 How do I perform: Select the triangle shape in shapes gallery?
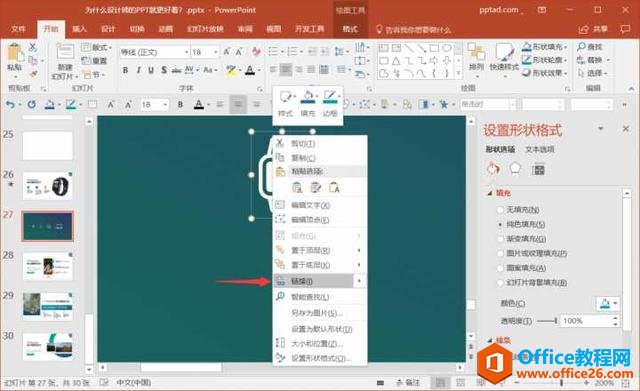click(x=396, y=61)
